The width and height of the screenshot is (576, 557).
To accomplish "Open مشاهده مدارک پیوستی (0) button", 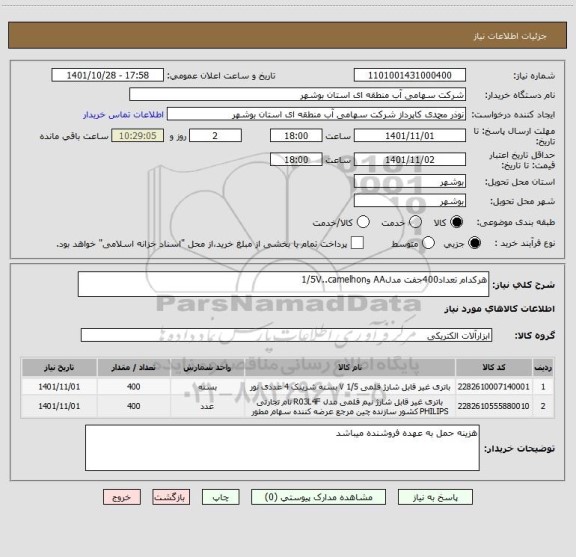I will [x=318, y=497].
